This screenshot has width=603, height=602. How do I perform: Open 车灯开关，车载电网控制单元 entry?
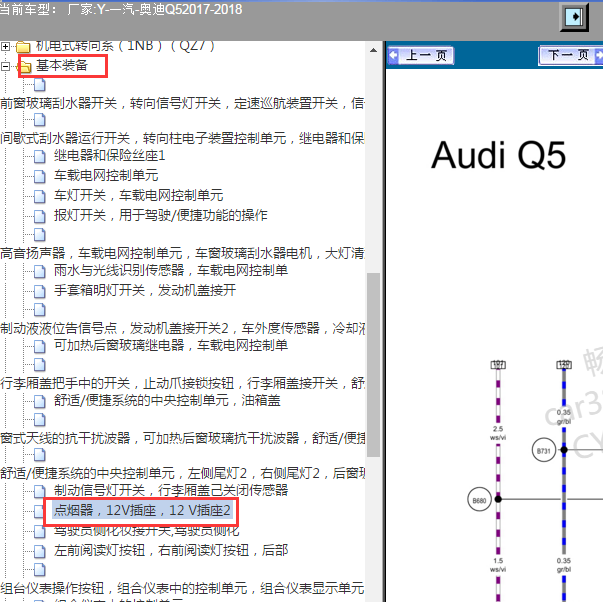[138, 195]
